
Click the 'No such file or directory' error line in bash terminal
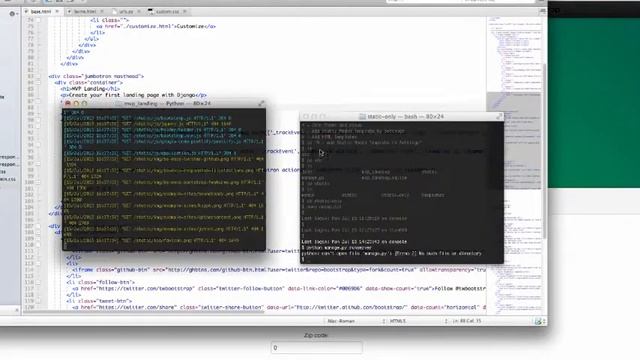pos(391,253)
